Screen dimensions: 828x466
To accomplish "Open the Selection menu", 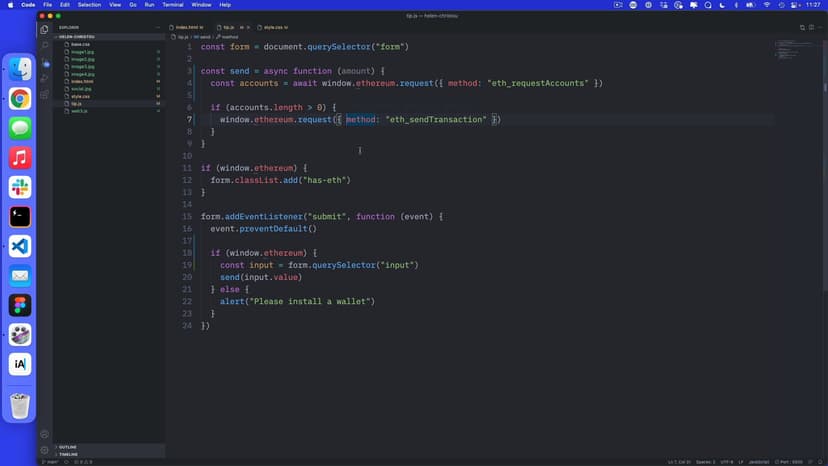I will 89,5.
